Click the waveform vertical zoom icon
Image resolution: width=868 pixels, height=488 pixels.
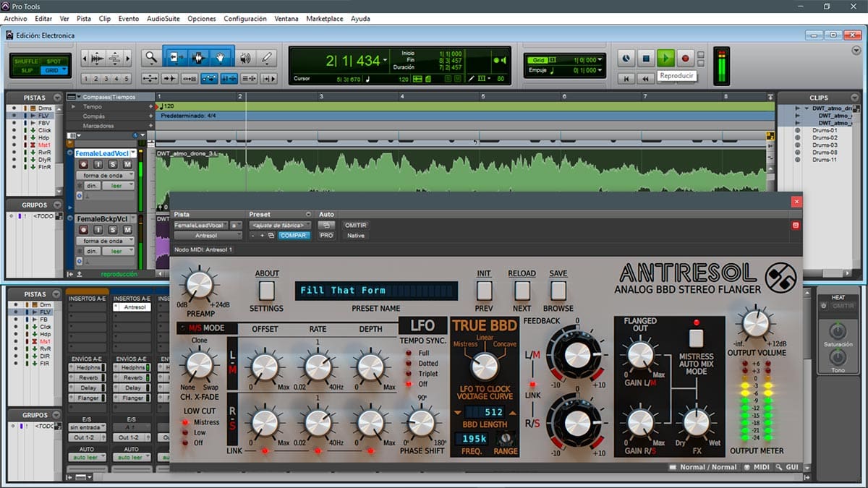95,58
